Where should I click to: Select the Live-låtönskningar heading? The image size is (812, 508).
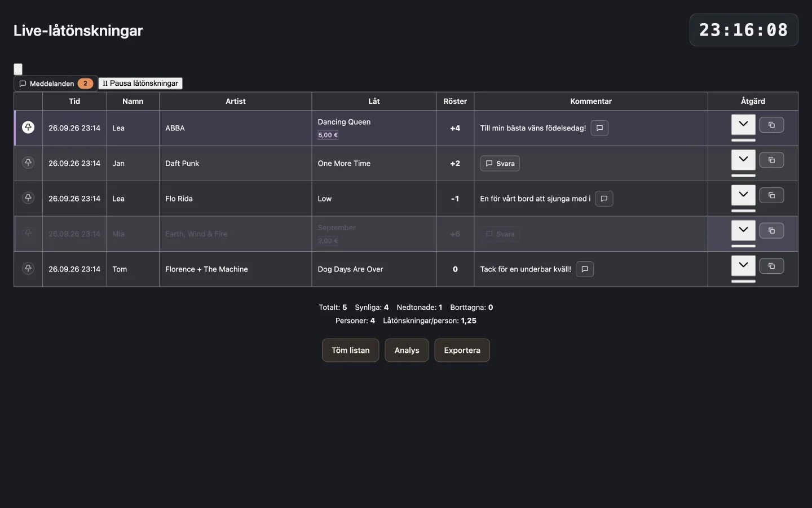click(78, 30)
